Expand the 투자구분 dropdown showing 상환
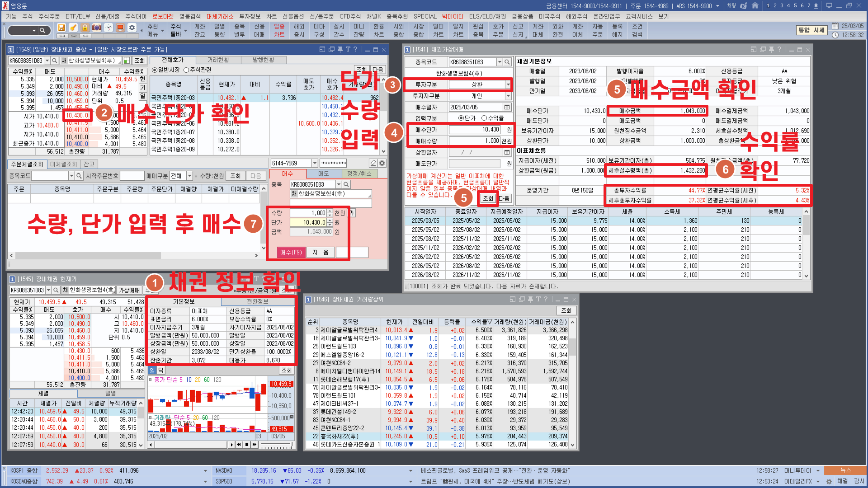Viewport: 868px width, 488px height. pyautogui.click(x=508, y=84)
